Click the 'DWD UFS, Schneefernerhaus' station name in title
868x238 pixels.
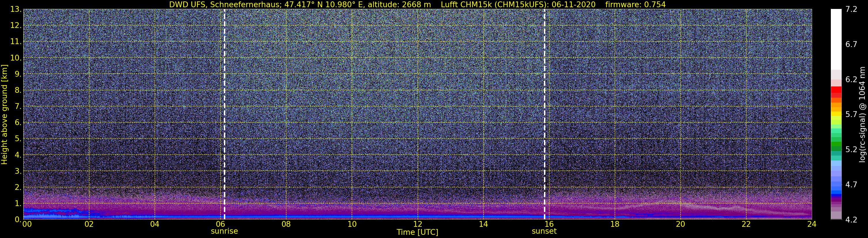click(224, 4)
